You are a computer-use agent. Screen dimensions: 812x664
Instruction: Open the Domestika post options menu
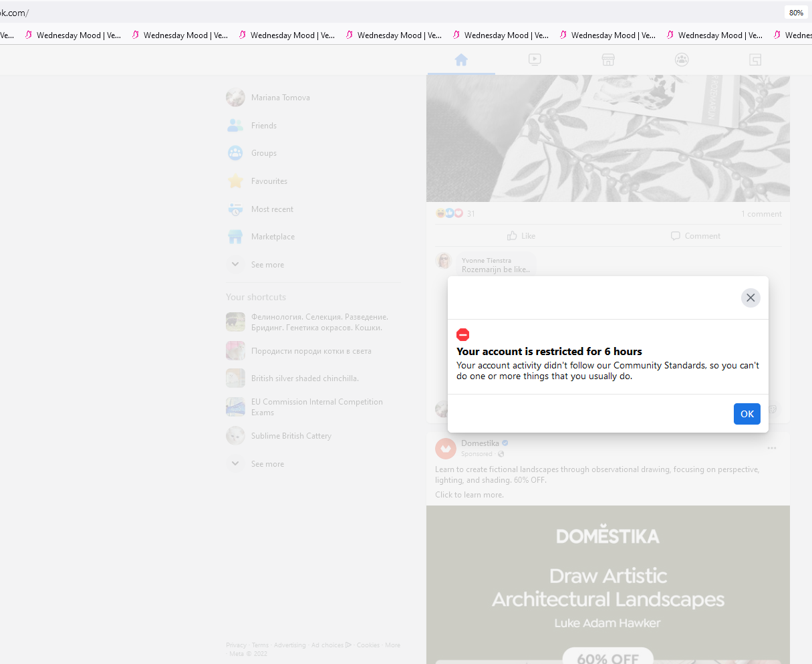click(x=772, y=448)
